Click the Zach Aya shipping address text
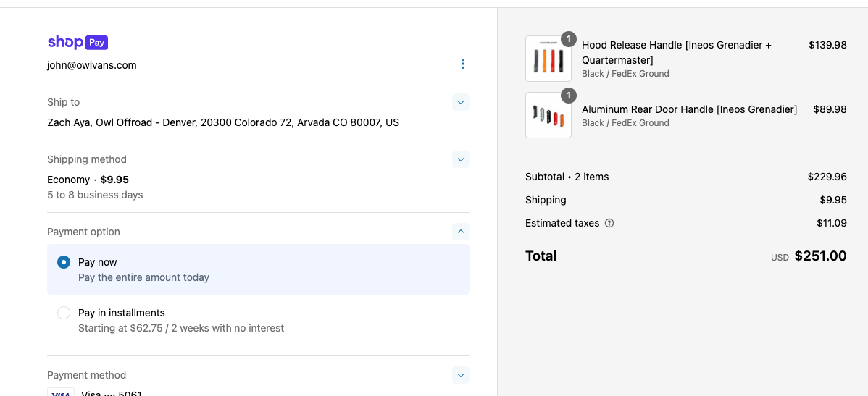The image size is (868, 396). click(223, 122)
